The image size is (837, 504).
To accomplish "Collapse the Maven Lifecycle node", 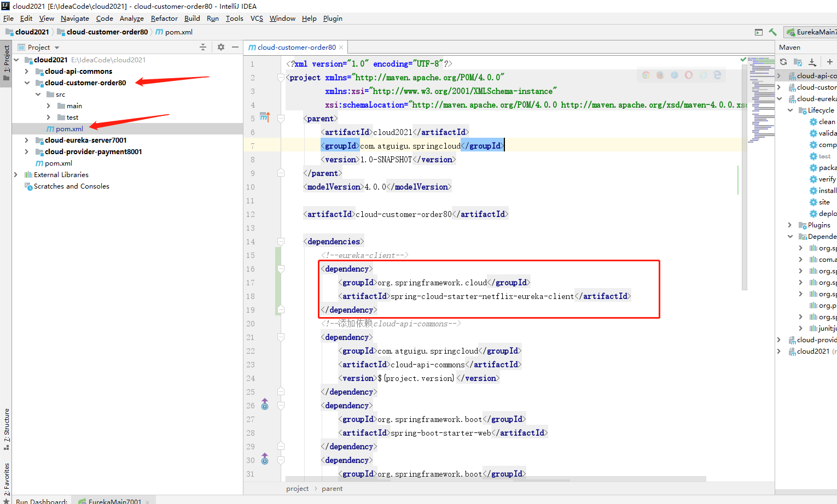I will 790,110.
